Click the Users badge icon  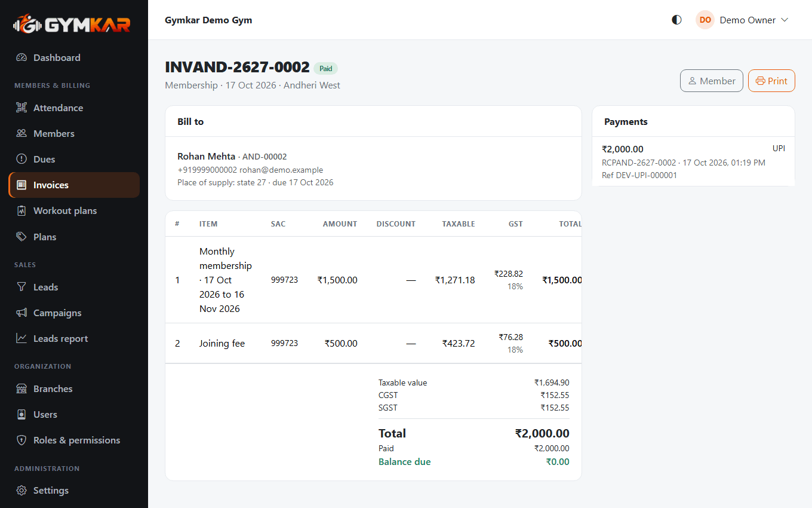click(21, 415)
